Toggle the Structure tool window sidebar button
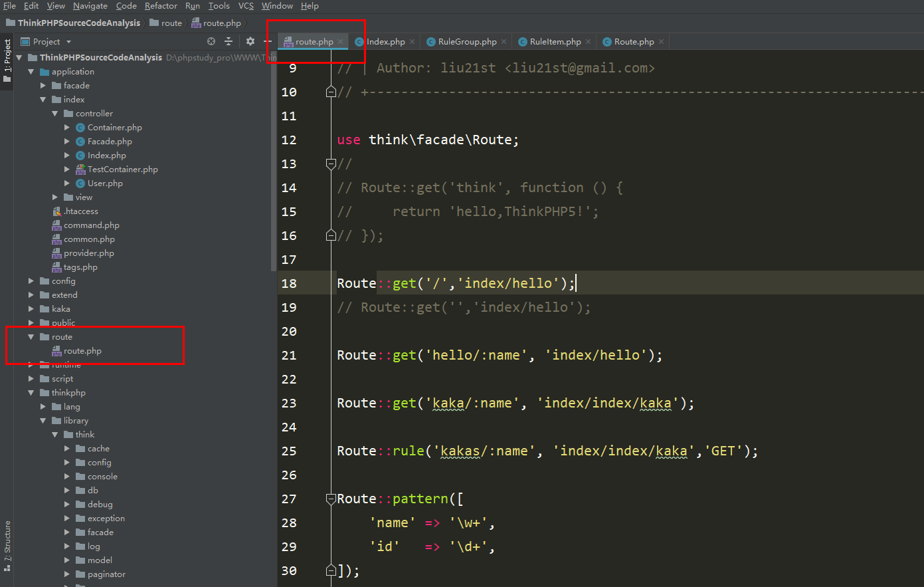 (x=7, y=540)
